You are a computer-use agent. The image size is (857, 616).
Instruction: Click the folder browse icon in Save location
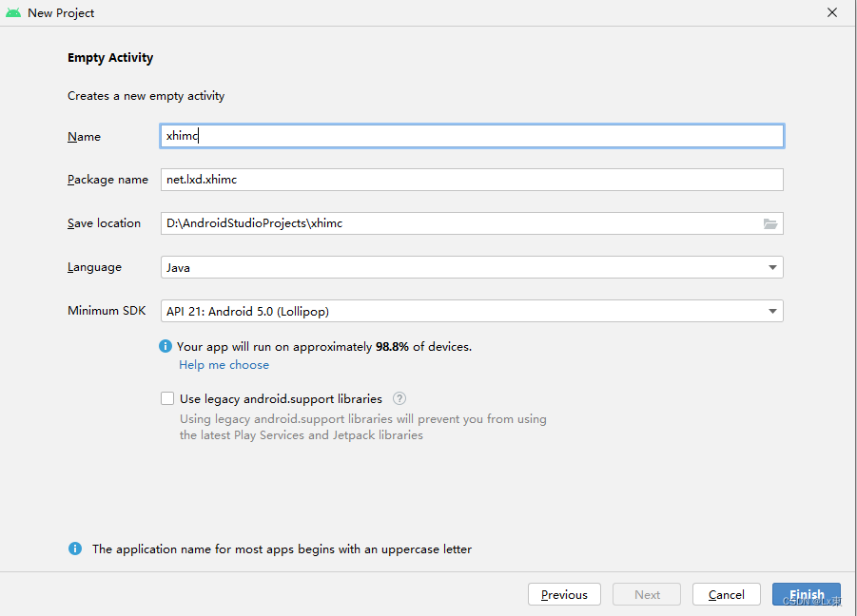point(770,223)
